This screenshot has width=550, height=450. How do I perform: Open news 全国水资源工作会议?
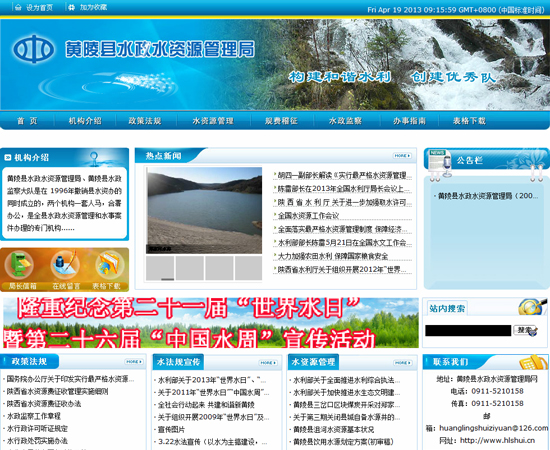(308, 216)
